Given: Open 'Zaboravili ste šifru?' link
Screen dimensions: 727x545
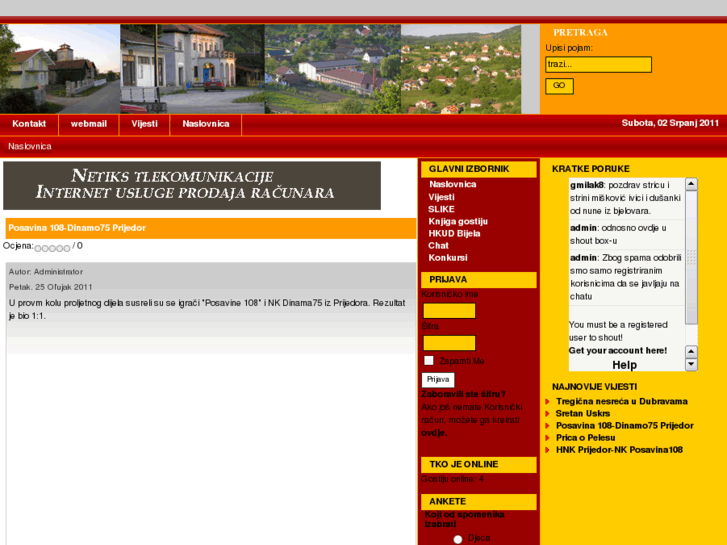Looking at the screenshot, I should click(463, 394).
